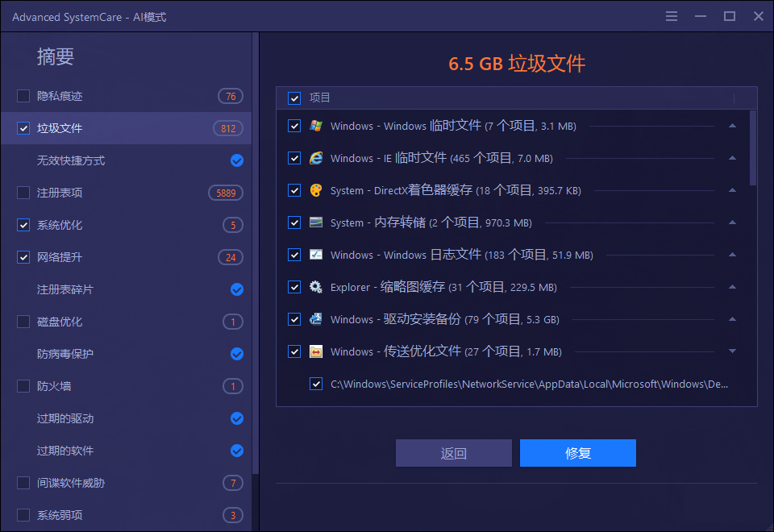Click the 修复 repair button
Screen dimensions: 774x532
pyautogui.click(x=578, y=453)
